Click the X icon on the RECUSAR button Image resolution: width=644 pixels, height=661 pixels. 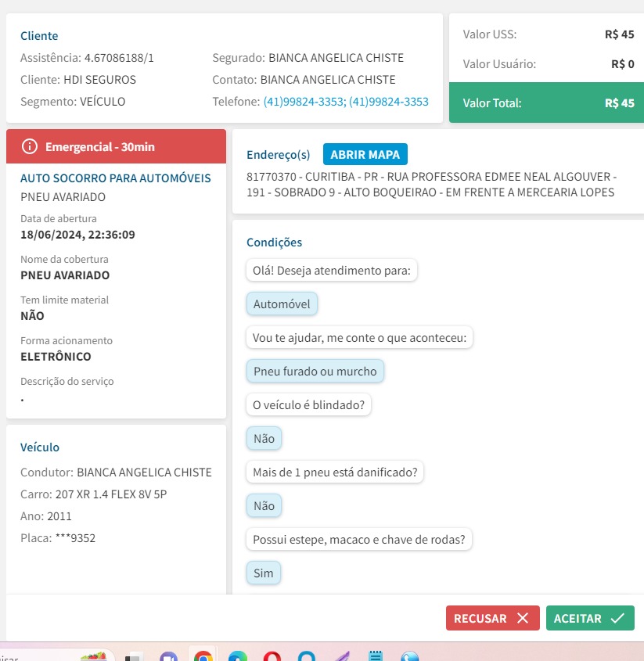click(523, 618)
